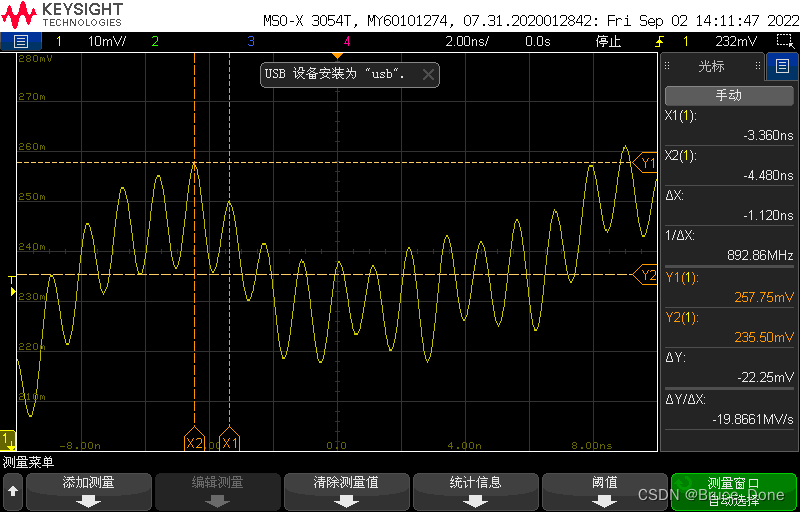Screen dimensions: 800x512
Task: Open the 编辑测量 softkey
Action: point(217,492)
